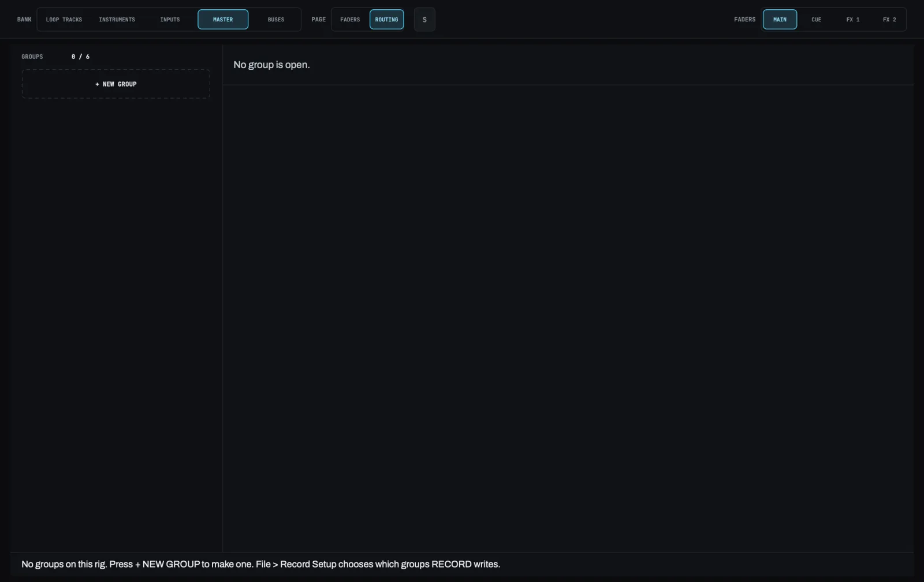Create a group with + New Group

(x=116, y=84)
